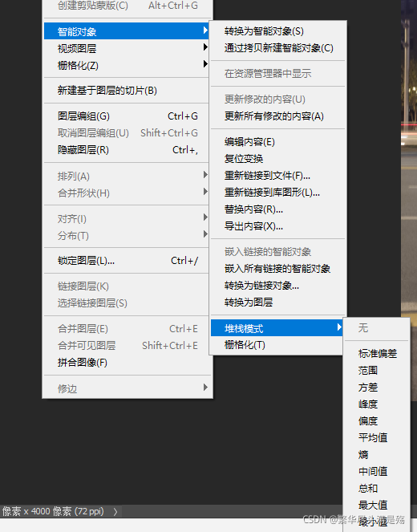The height and width of the screenshot is (532, 417).
Task: Open 合并形状(H) submenu
Action: pyautogui.click(x=127, y=193)
